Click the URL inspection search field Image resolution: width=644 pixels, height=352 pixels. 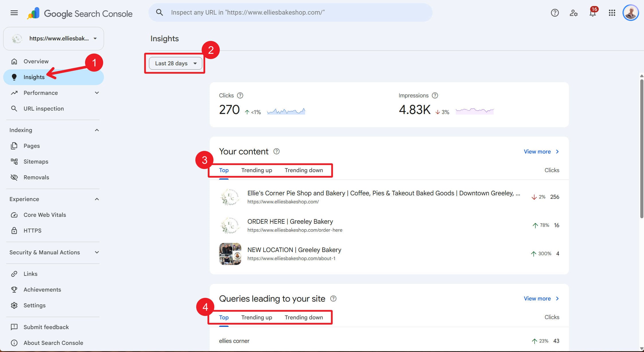pos(290,12)
